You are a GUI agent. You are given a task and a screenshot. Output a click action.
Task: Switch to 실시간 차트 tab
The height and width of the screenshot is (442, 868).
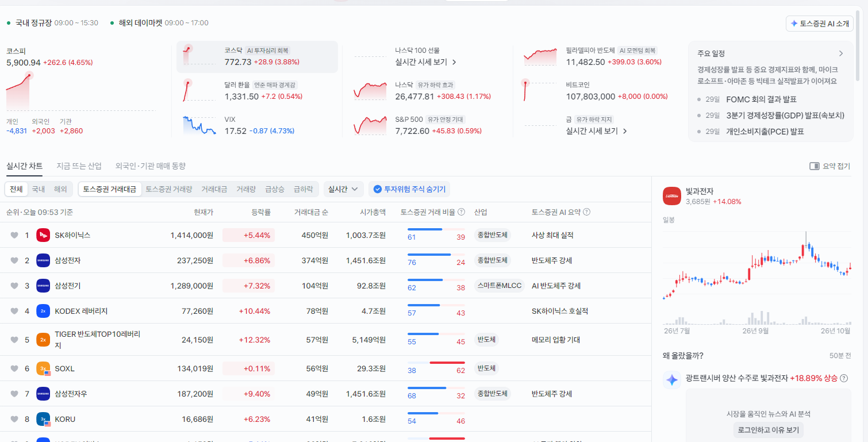click(24, 166)
